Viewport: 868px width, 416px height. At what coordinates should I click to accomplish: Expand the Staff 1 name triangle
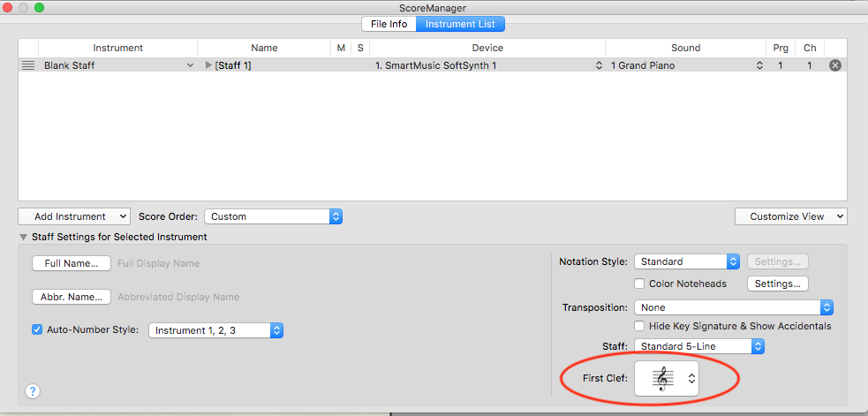[x=209, y=65]
